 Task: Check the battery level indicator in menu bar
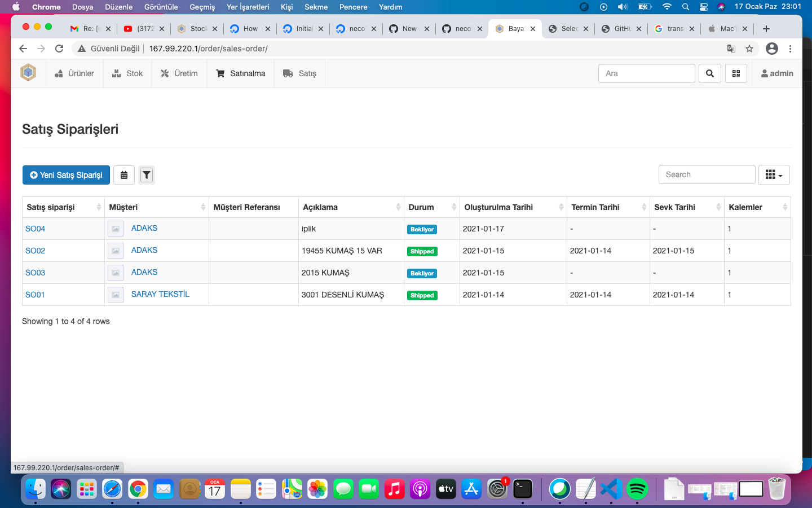click(x=644, y=7)
